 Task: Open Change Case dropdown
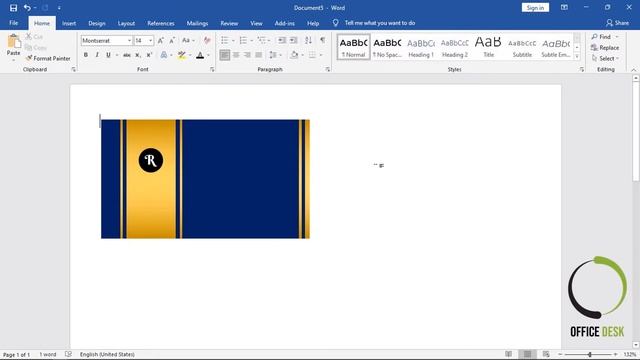188,40
